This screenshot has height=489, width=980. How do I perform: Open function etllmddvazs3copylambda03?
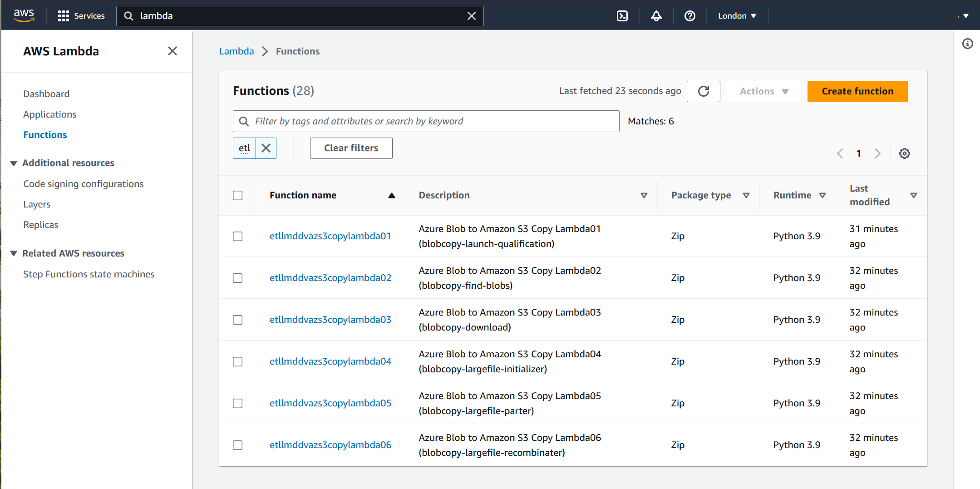[x=330, y=319]
